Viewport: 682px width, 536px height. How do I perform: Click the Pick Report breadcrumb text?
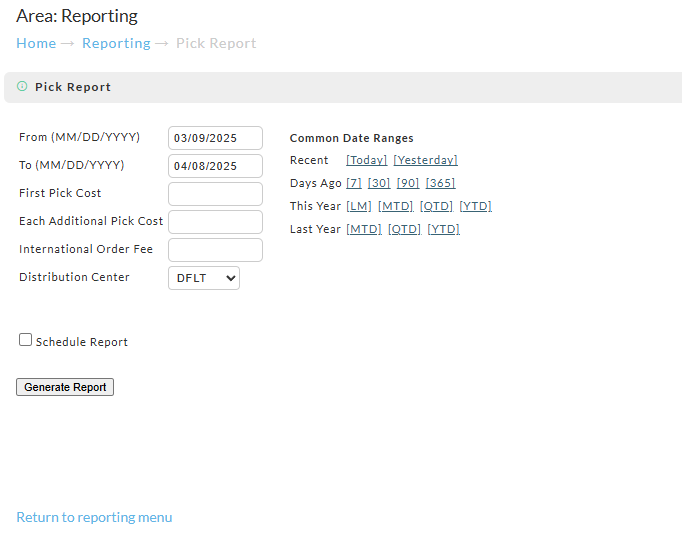[216, 44]
